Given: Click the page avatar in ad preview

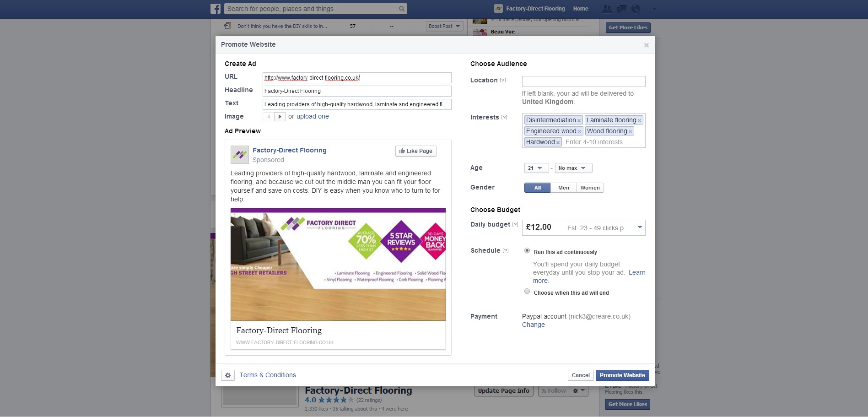Looking at the screenshot, I should (x=240, y=155).
